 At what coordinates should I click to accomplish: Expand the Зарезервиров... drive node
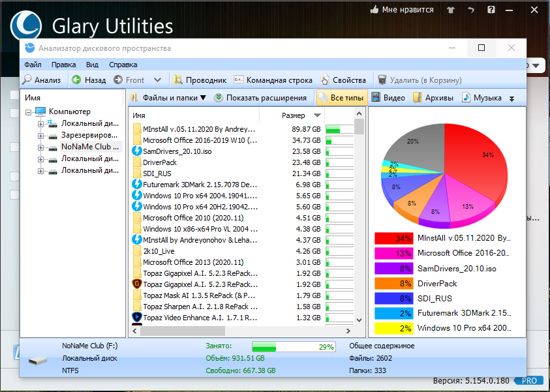click(x=40, y=136)
